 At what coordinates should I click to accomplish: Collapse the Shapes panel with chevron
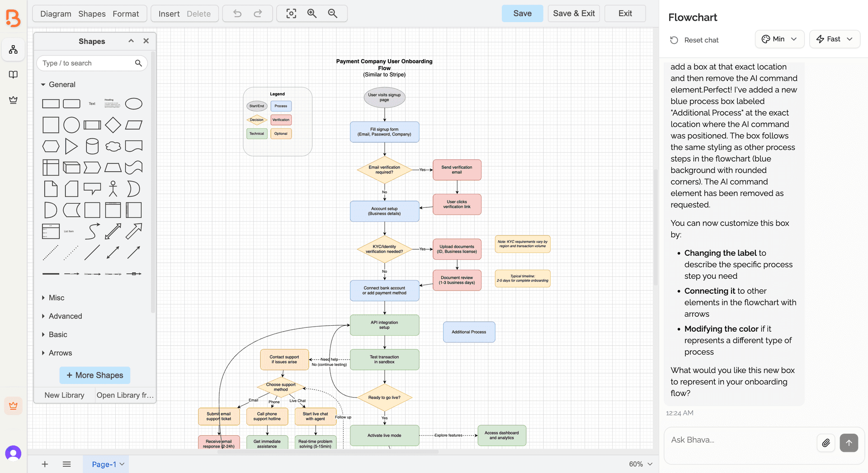(x=131, y=41)
